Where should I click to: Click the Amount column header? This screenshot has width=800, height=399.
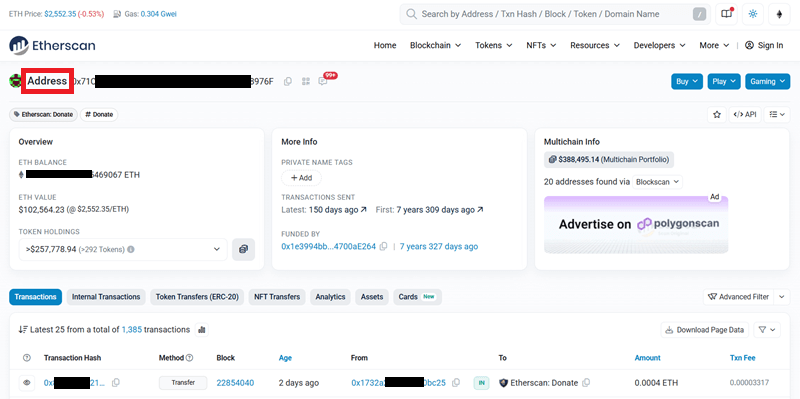(x=647, y=358)
